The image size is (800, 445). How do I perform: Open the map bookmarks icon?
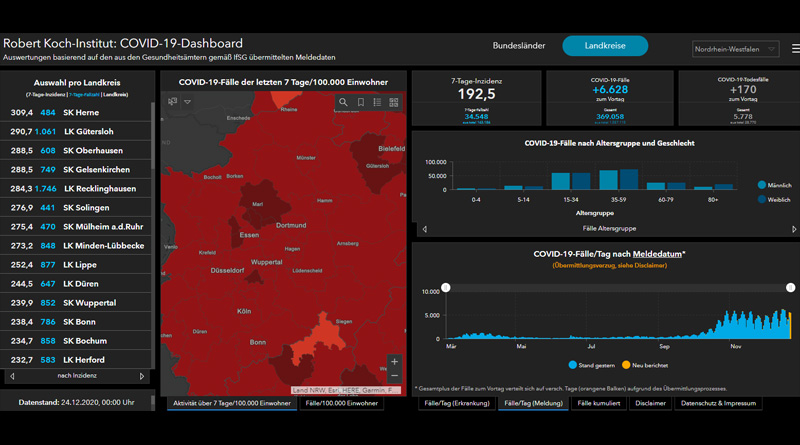point(361,103)
